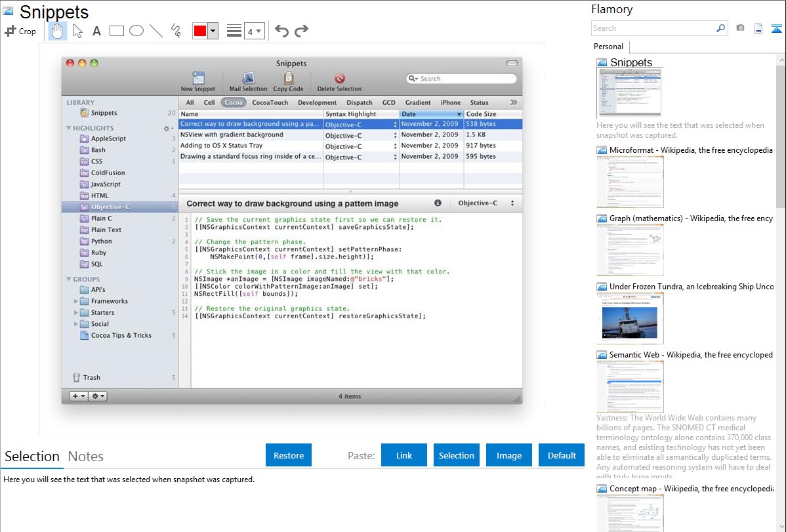The image size is (786, 532).
Task: Open the HIGHLIGHTS gear menu
Action: click(169, 129)
